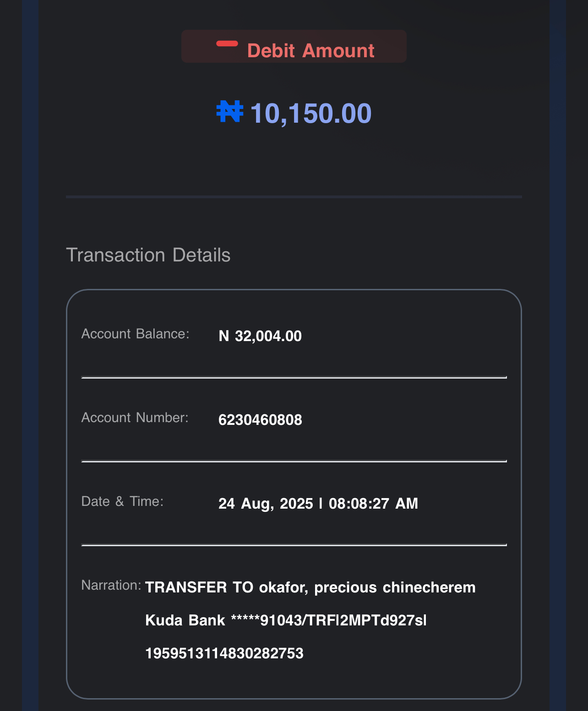588x711 pixels.
Task: Tap the Debit Amount badge label
Action: tap(310, 51)
